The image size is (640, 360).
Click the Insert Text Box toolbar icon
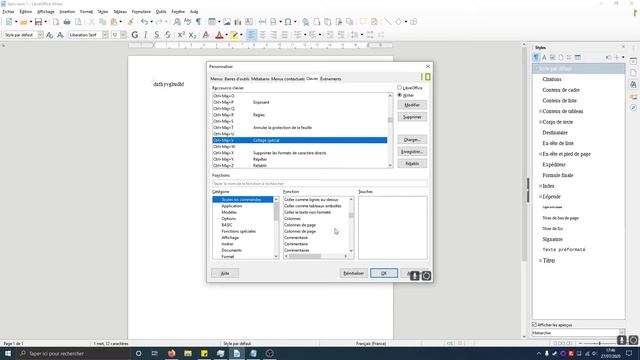click(x=249, y=22)
